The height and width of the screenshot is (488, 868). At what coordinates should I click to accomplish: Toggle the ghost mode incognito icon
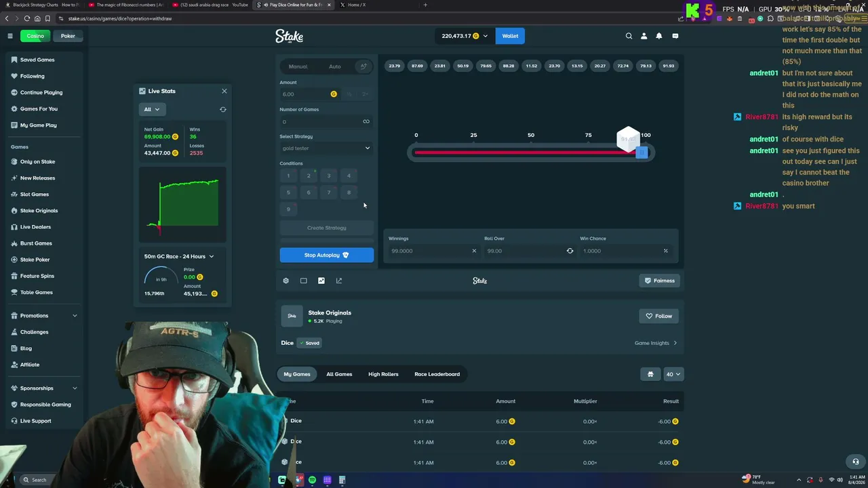650,374
